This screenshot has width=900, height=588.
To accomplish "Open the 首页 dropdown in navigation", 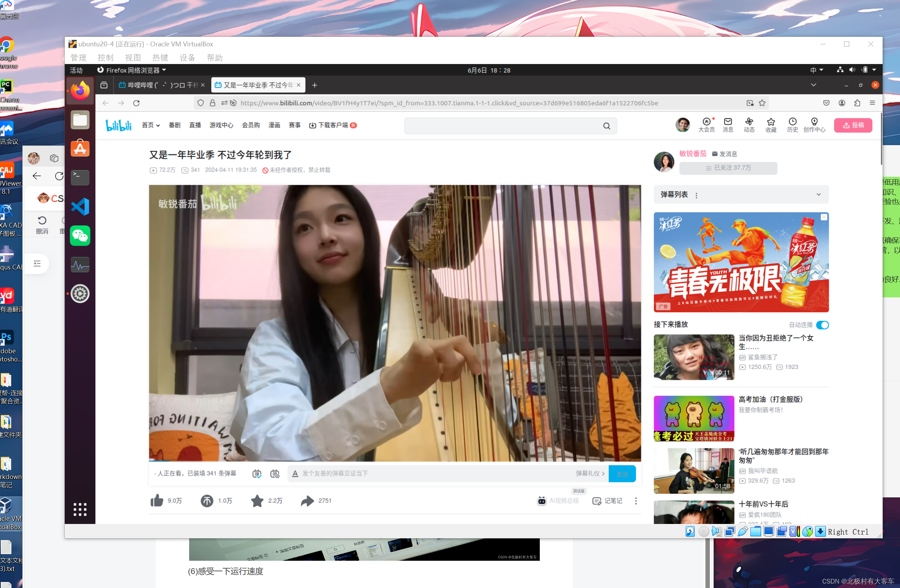I will pyautogui.click(x=151, y=125).
